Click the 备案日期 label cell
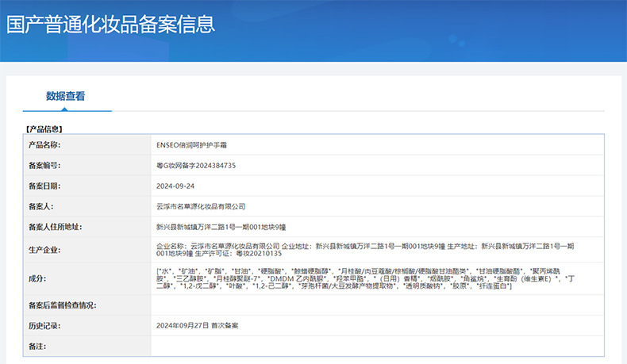Screen dimensions: 627x364 point(87,186)
